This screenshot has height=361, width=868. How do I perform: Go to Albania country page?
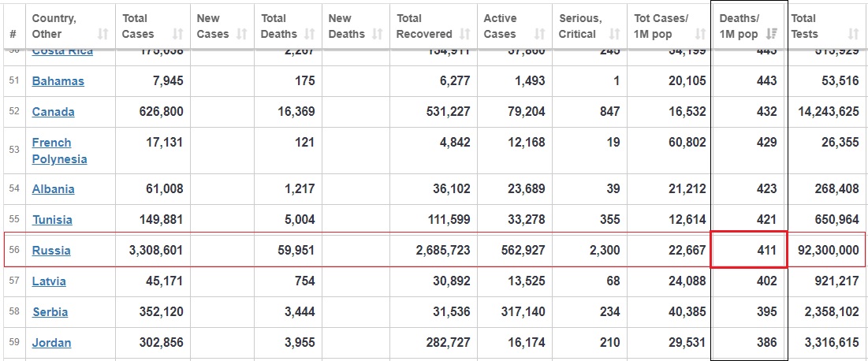pos(54,189)
